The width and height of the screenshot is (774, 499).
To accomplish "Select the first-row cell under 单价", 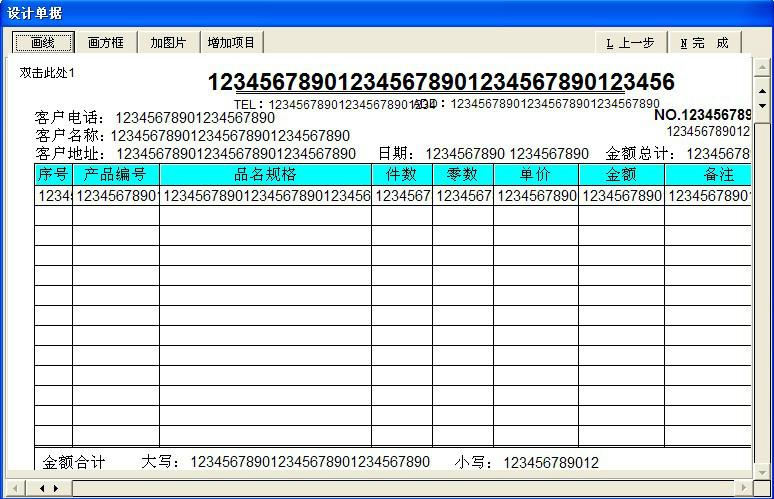I will point(536,196).
